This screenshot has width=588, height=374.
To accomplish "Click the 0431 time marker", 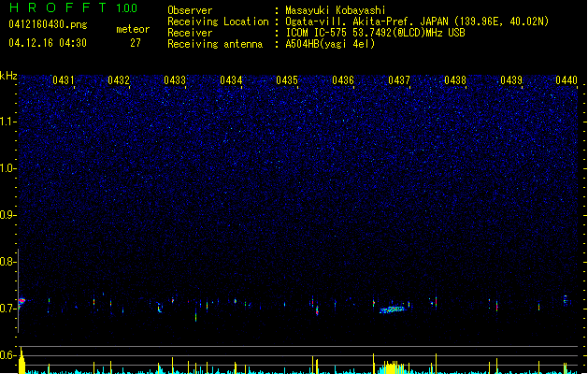I will click(63, 80).
